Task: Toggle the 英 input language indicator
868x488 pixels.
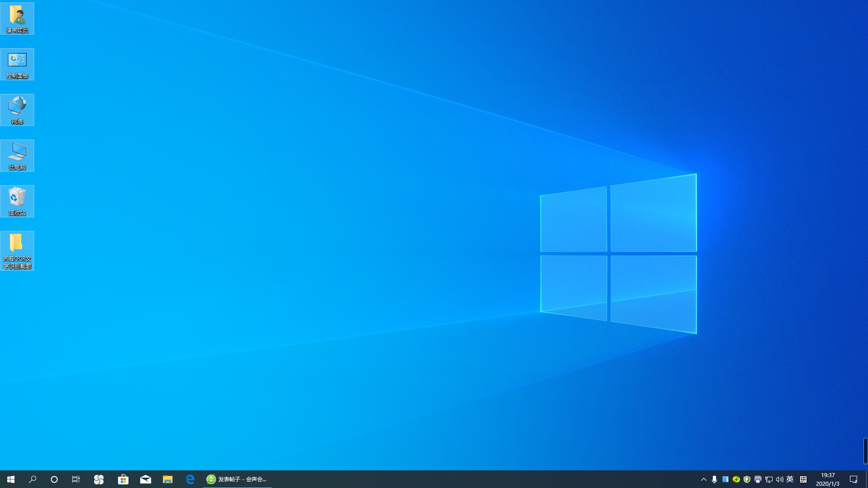Action: (x=790, y=479)
